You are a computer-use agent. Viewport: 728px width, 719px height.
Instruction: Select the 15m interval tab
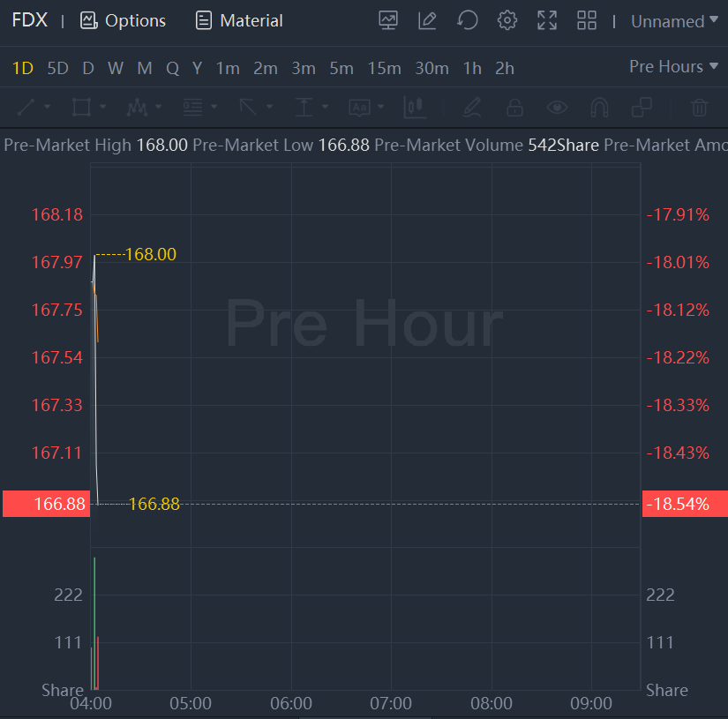[384, 68]
